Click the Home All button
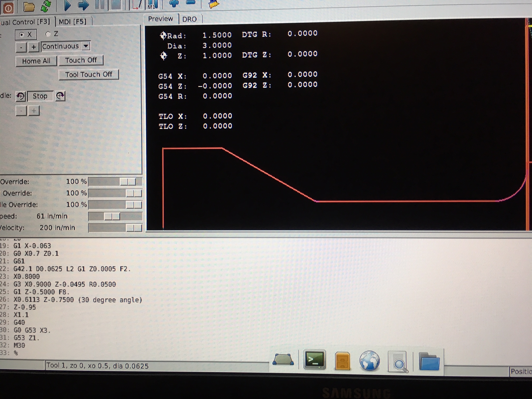This screenshot has width=532, height=399. tap(36, 61)
